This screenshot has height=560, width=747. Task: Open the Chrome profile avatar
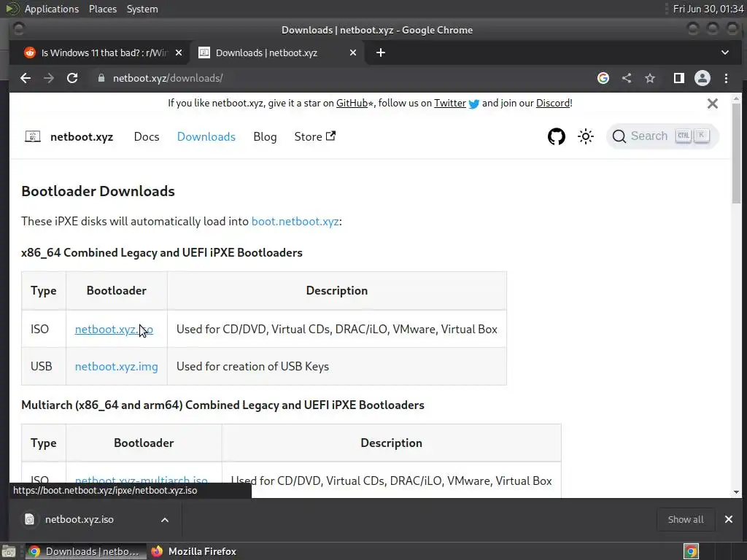[x=703, y=78]
